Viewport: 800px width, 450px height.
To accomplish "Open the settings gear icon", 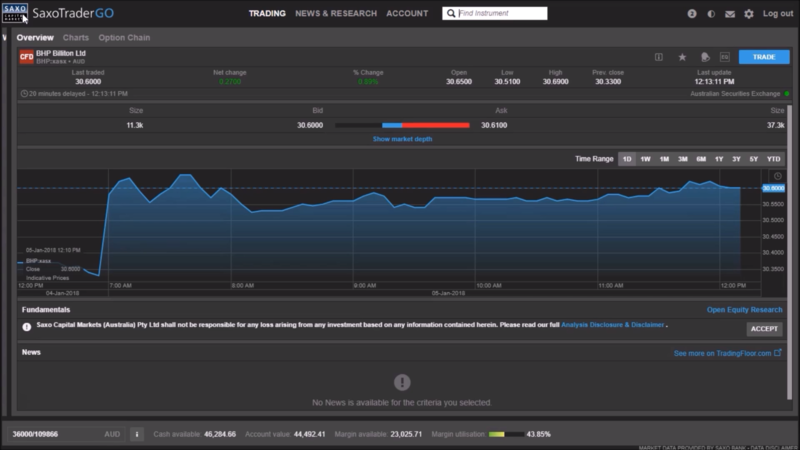I will [x=748, y=14].
